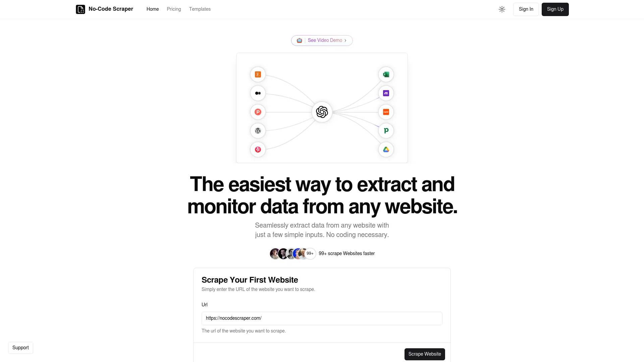Image resolution: width=644 pixels, height=362 pixels.
Task: Click the Support button
Action: click(20, 347)
